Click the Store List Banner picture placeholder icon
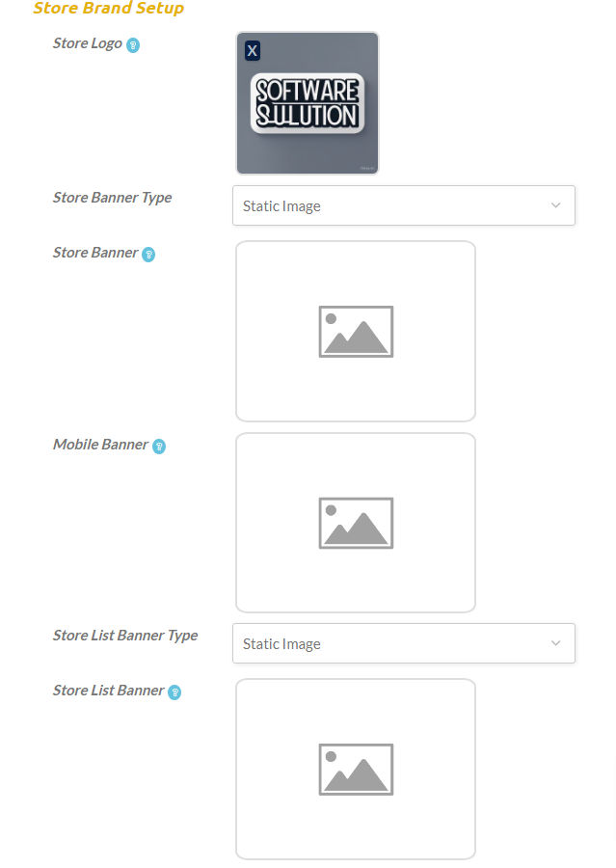 [356, 770]
